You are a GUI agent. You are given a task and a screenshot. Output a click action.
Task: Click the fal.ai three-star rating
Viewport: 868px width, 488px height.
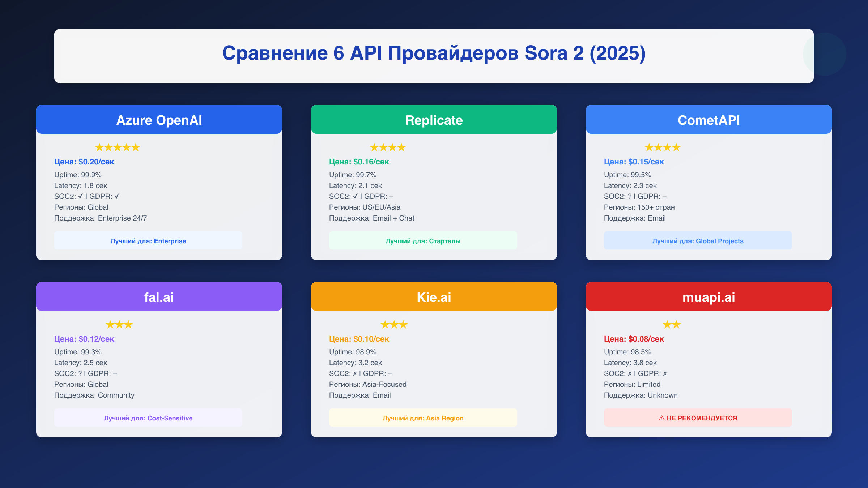[119, 325]
